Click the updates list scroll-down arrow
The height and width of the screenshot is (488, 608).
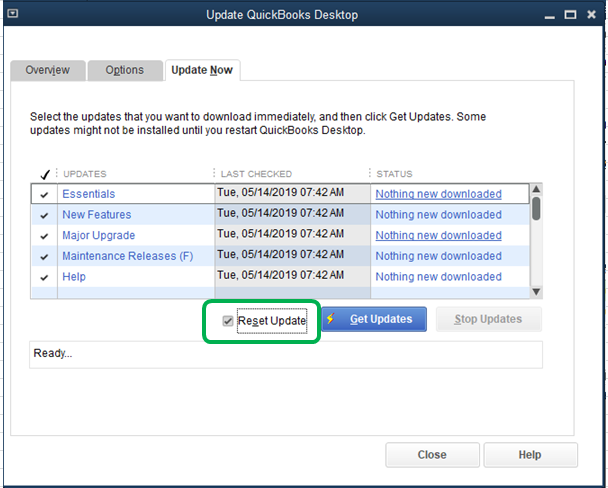pyautogui.click(x=536, y=291)
